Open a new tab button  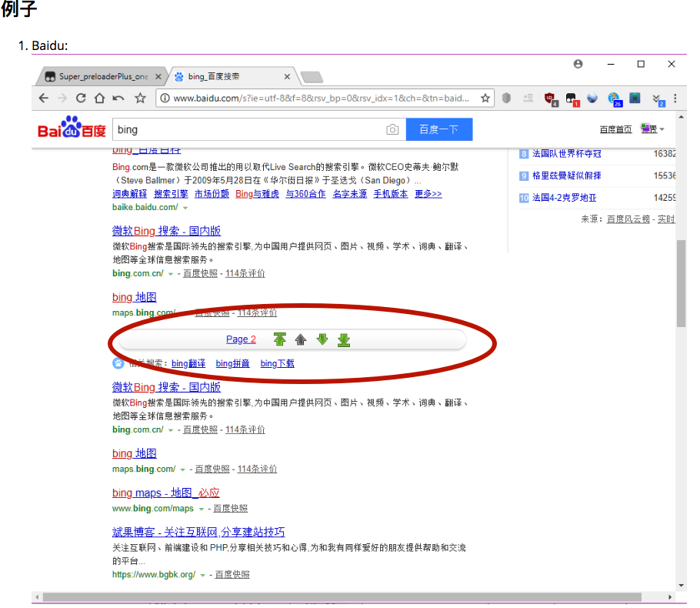pos(312,77)
